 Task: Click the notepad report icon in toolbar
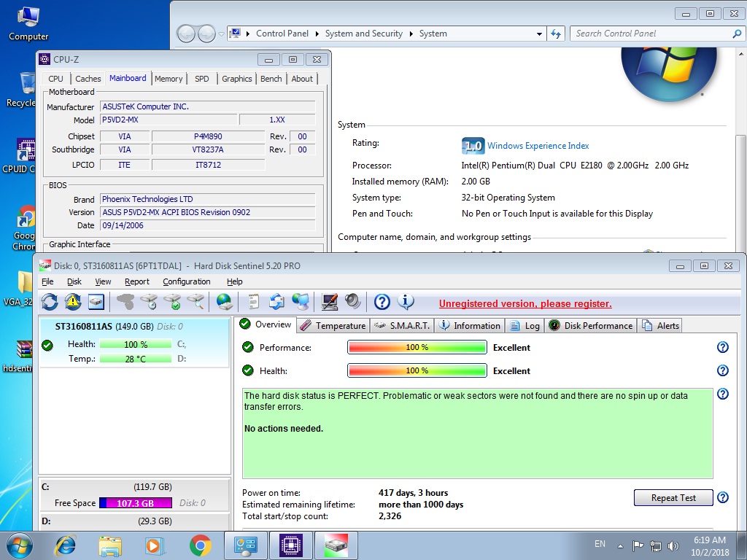pos(253,301)
